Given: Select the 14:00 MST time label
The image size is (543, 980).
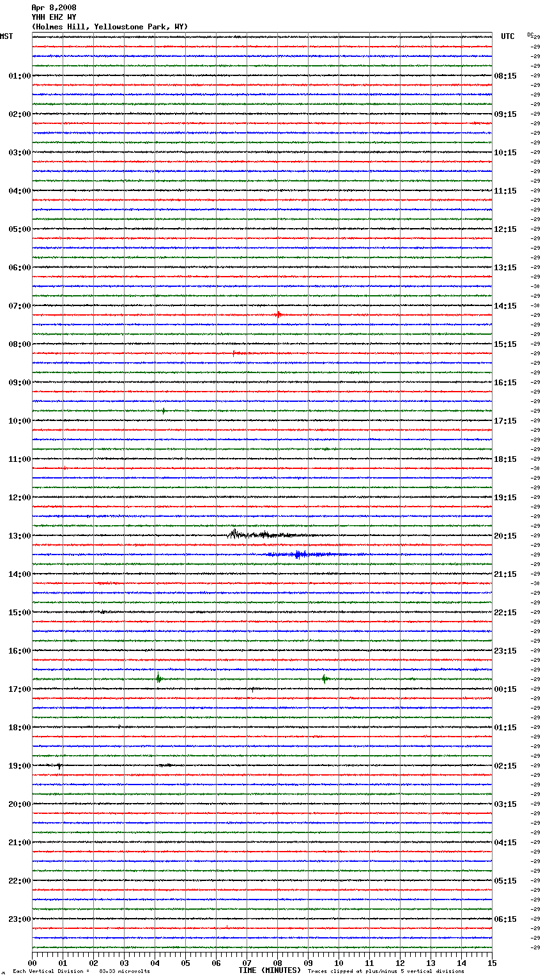Looking at the screenshot, I should point(20,574).
